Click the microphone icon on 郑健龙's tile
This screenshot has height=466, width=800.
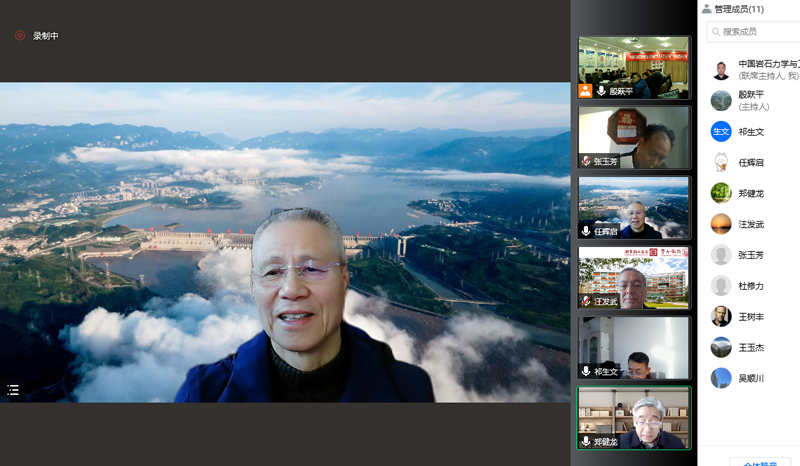(x=586, y=441)
